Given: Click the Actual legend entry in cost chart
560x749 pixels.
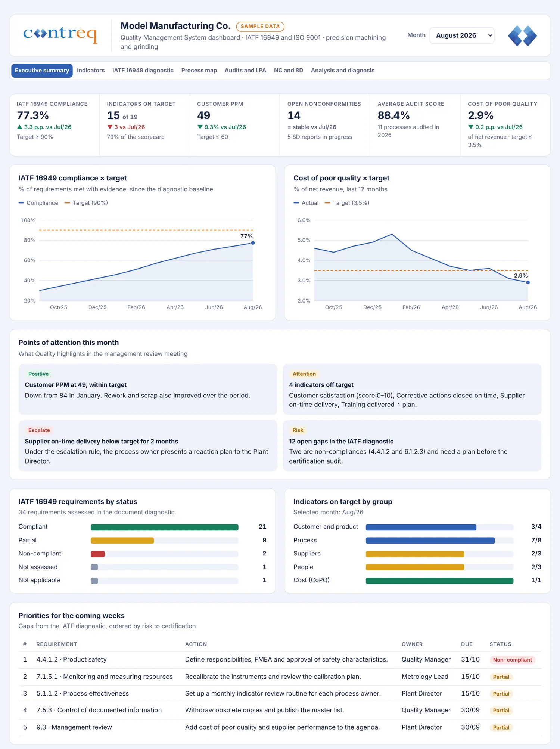Looking at the screenshot, I should tap(306, 203).
